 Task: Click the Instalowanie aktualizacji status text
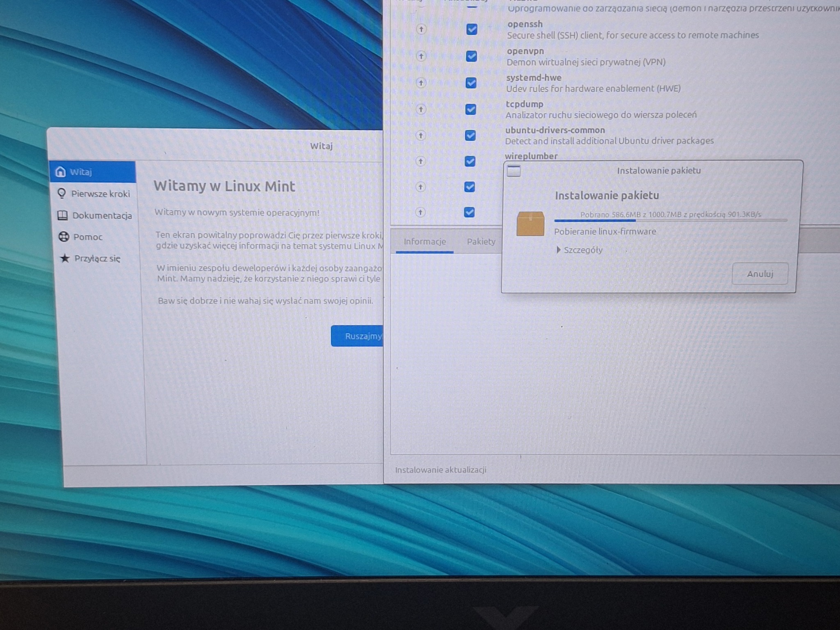tap(440, 470)
